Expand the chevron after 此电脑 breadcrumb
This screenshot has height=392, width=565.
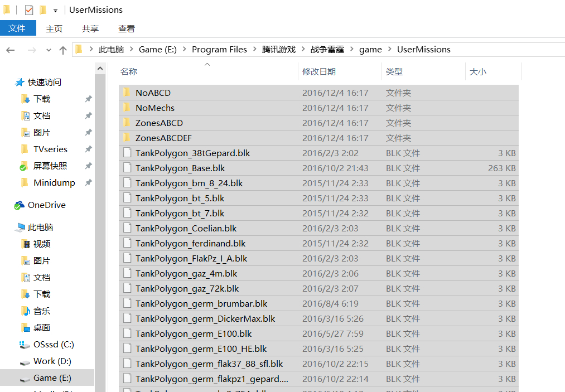(x=132, y=49)
